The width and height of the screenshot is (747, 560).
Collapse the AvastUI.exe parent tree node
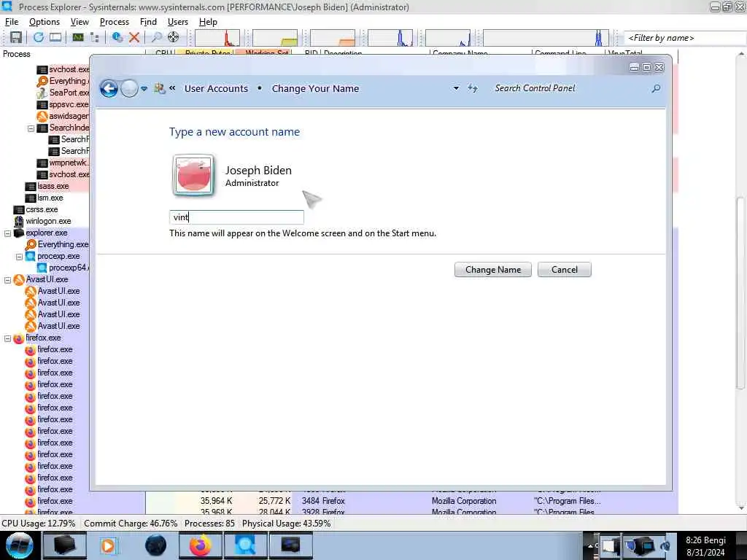tap(7, 280)
